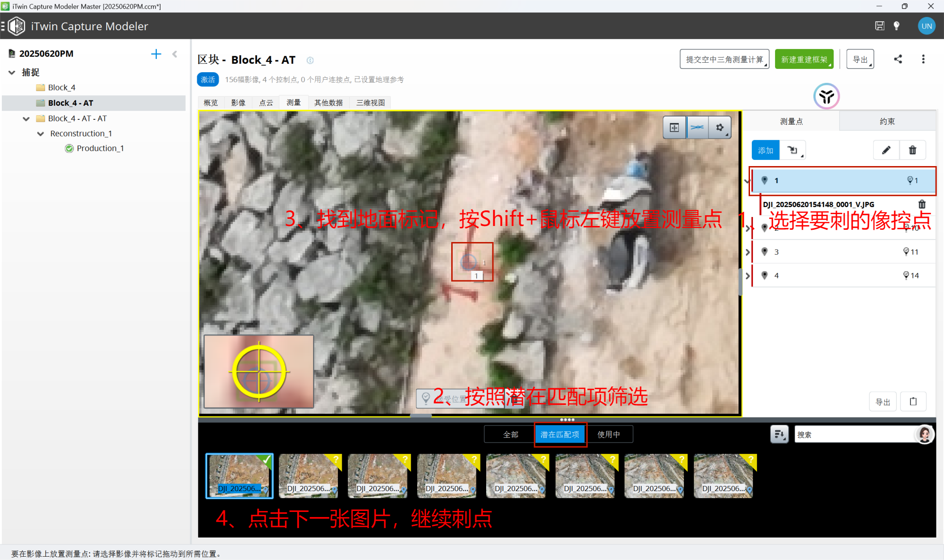Screen dimensions: 944x560
Task: Click the sort icon beside the search box
Action: click(x=779, y=434)
